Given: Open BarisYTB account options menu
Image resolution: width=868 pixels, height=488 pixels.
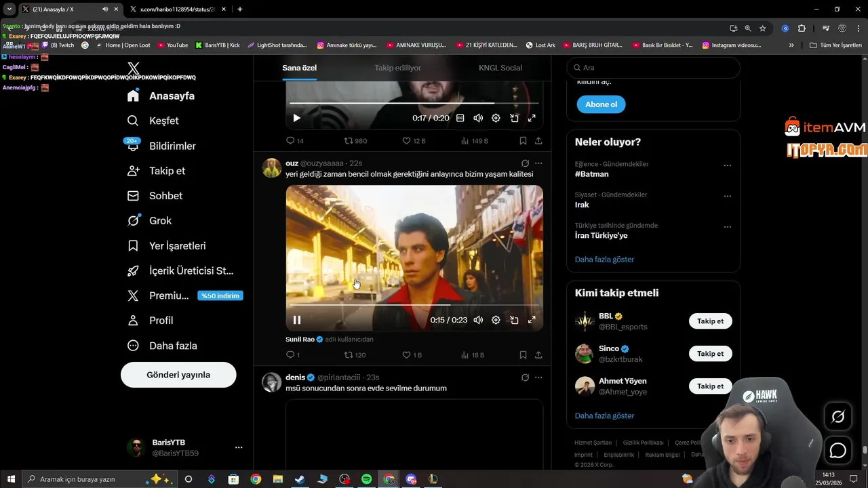Looking at the screenshot, I should [239, 448].
